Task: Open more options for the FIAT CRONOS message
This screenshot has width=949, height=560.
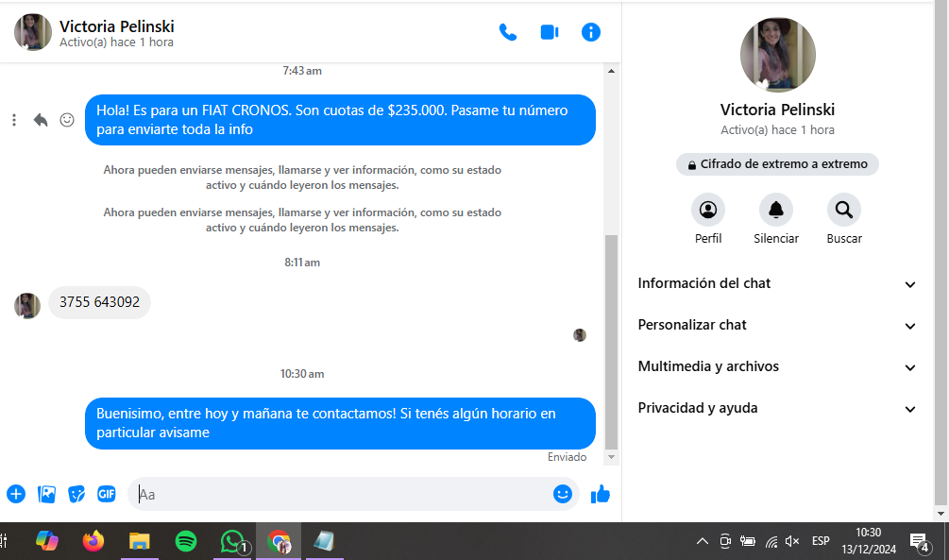Action: coord(14,120)
